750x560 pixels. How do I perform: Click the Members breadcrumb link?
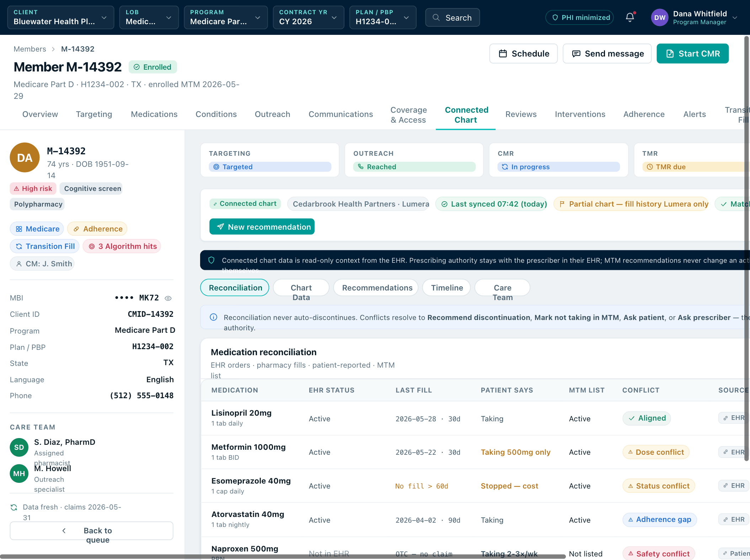pyautogui.click(x=30, y=49)
